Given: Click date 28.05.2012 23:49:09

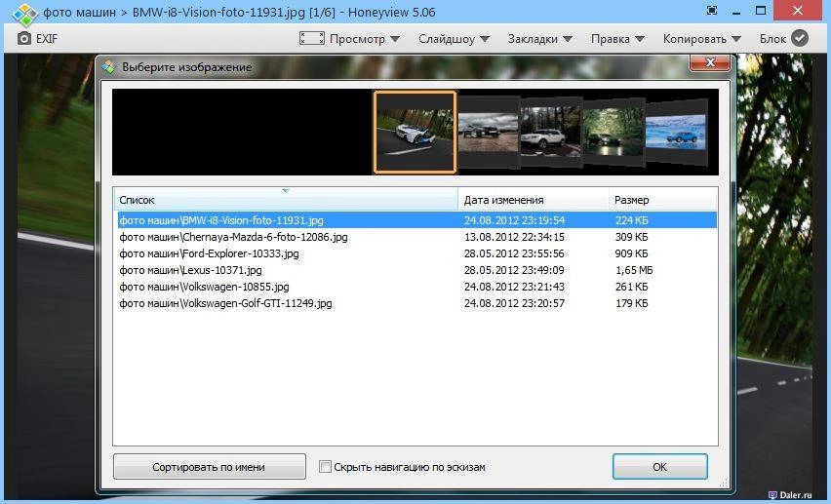Looking at the screenshot, I should point(514,270).
